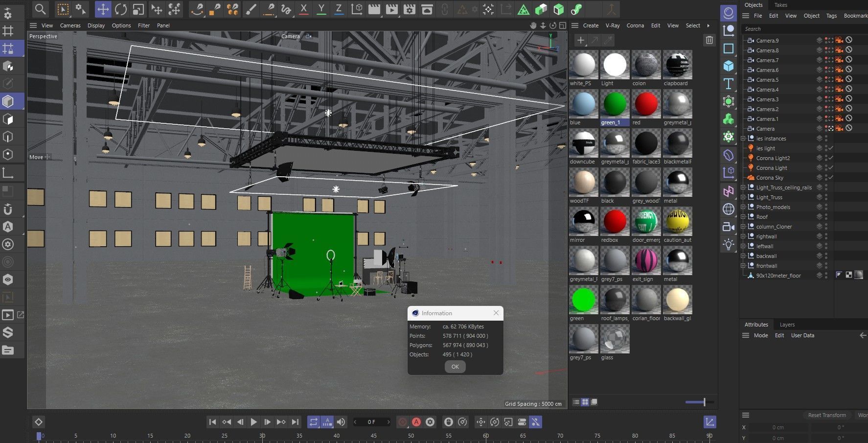Toggle Corona Light2 enabled checkmark

click(831, 158)
